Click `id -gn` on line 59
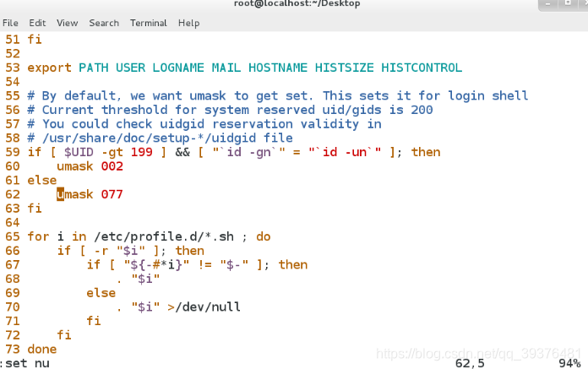The image size is (588, 369). (x=248, y=152)
